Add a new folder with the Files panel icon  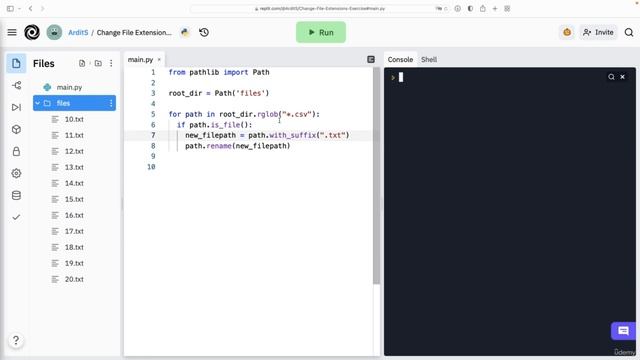click(98, 63)
